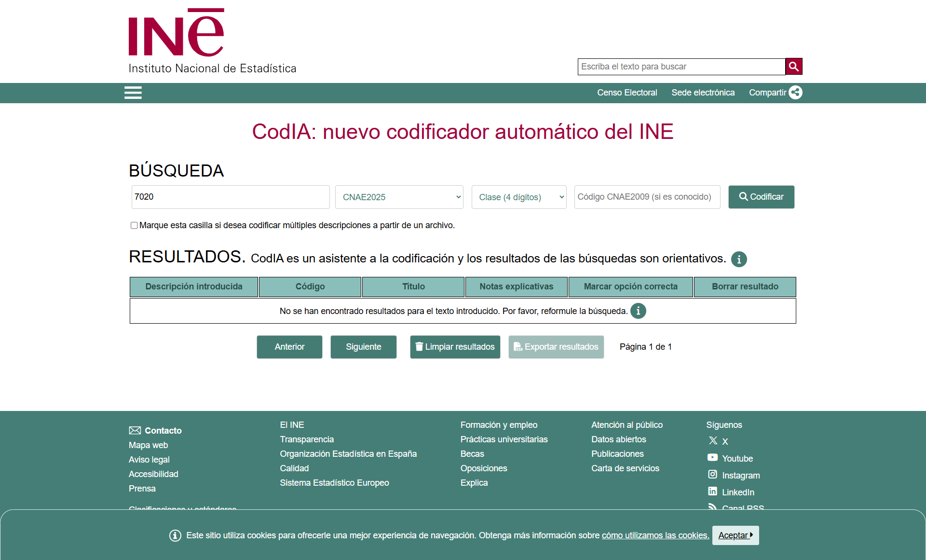Click the Siguiente button
Viewport: 926px width, 560px height.
click(364, 347)
